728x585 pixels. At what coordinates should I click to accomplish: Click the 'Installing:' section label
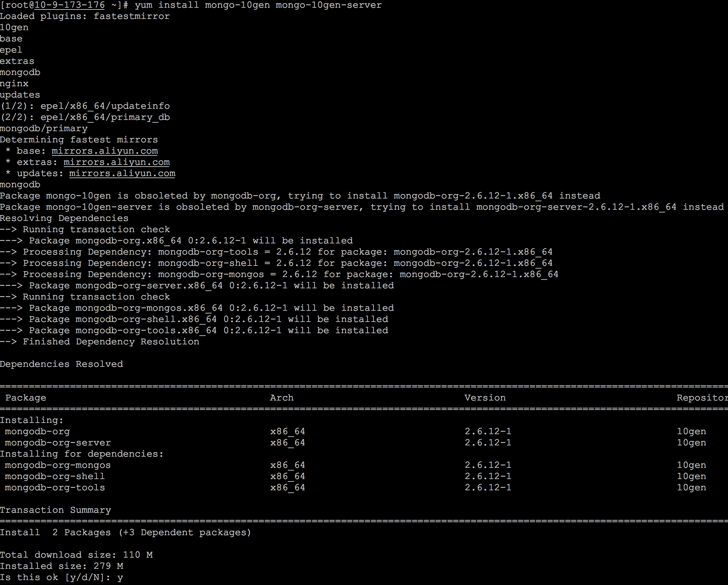(32, 420)
